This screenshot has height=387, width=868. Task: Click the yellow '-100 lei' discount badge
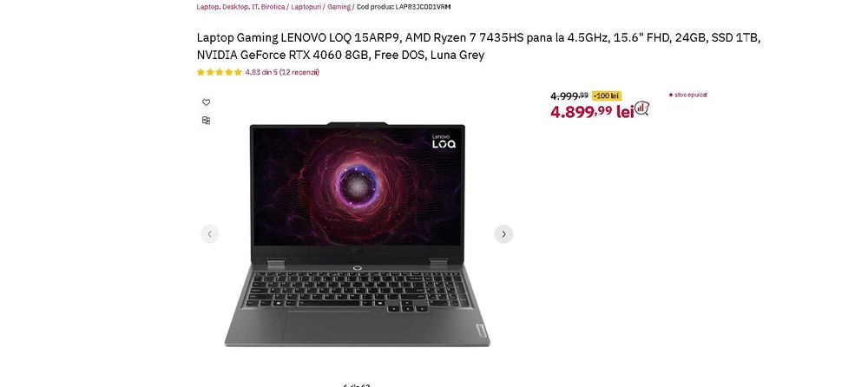pos(607,95)
